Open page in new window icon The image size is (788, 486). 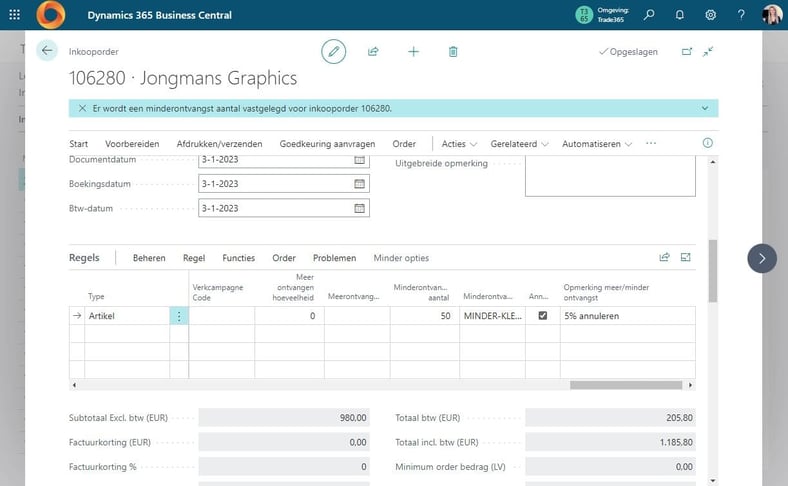[686, 51]
